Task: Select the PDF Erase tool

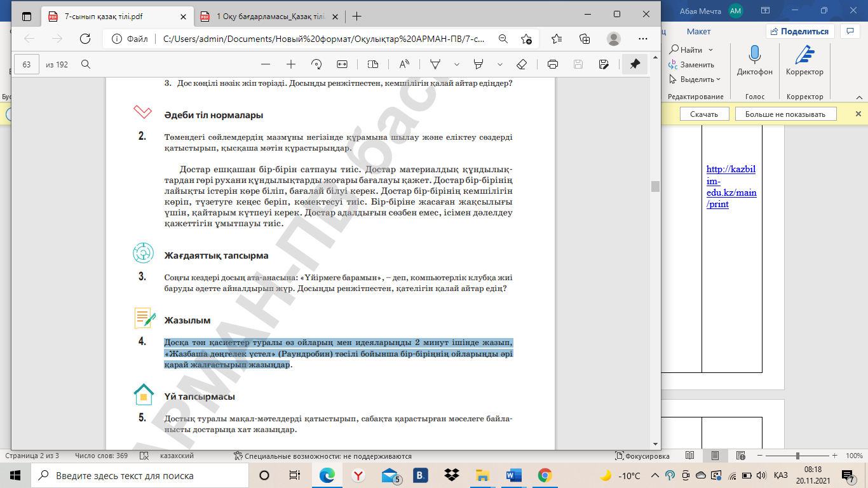Action: [x=522, y=64]
